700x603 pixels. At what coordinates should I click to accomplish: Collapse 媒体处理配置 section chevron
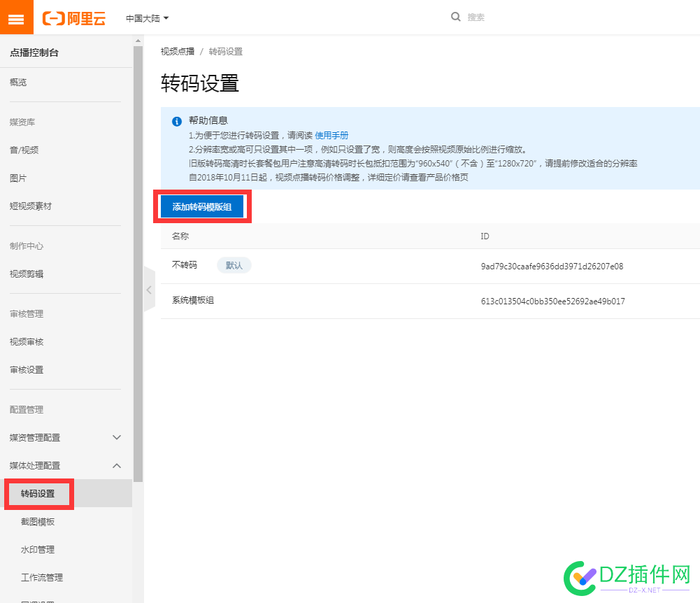(117, 465)
